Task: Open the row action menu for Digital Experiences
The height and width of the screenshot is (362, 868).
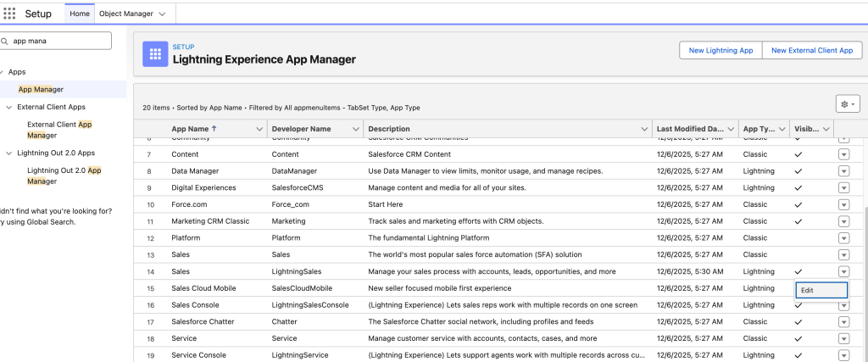Action: 843,187
